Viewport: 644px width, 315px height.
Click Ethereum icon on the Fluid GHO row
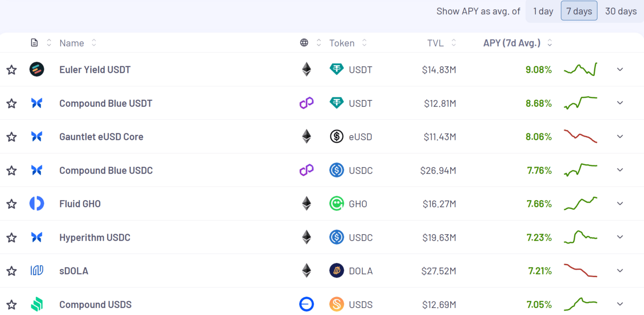point(307,204)
